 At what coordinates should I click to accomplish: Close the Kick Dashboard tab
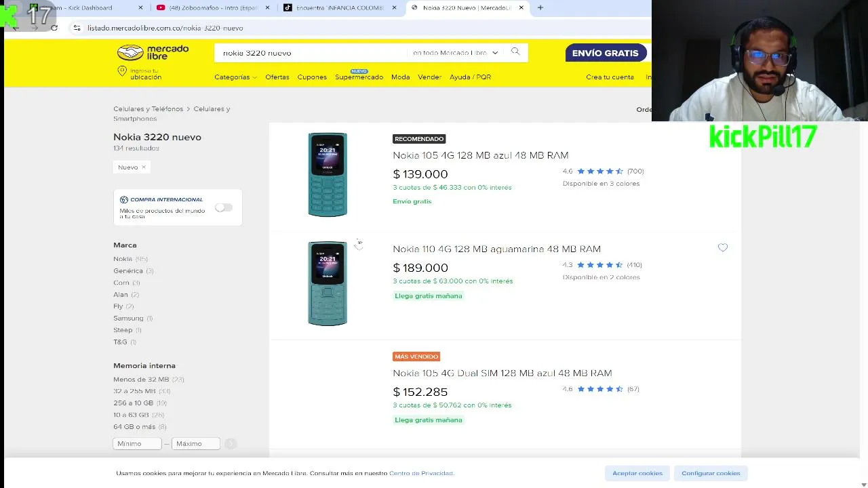(140, 7)
